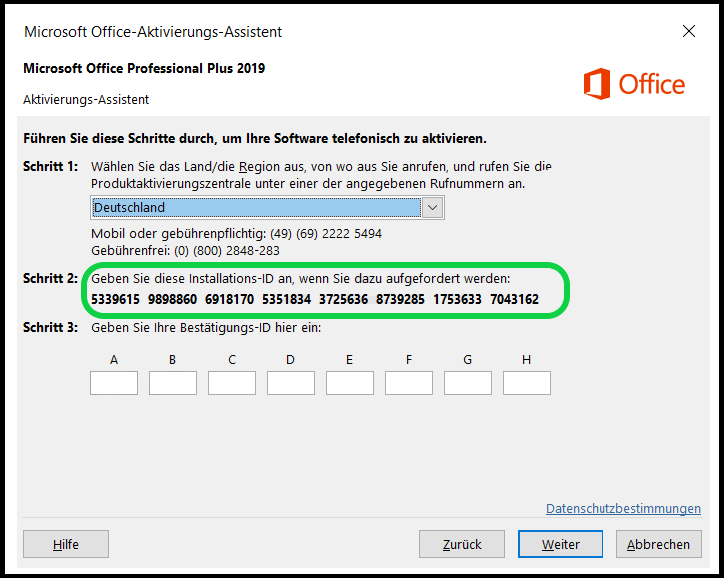
Task: Click the Schritt 2 label
Action: (50, 278)
